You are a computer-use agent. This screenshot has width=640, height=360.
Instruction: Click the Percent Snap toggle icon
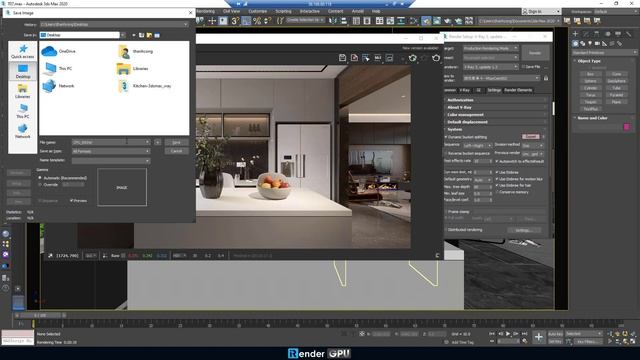coord(257,20)
